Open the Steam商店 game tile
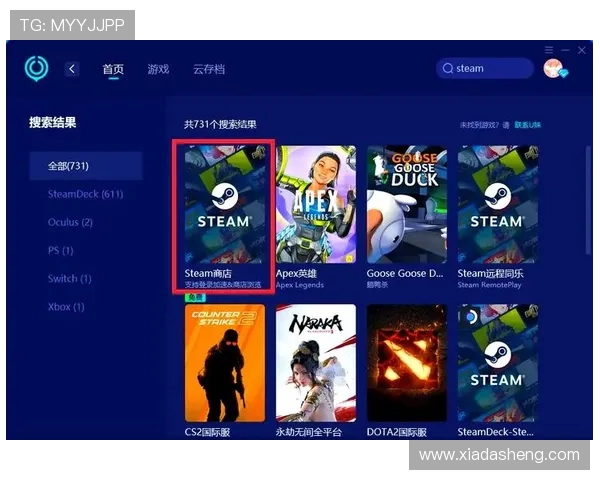This screenshot has width=600, height=480. tap(224, 205)
